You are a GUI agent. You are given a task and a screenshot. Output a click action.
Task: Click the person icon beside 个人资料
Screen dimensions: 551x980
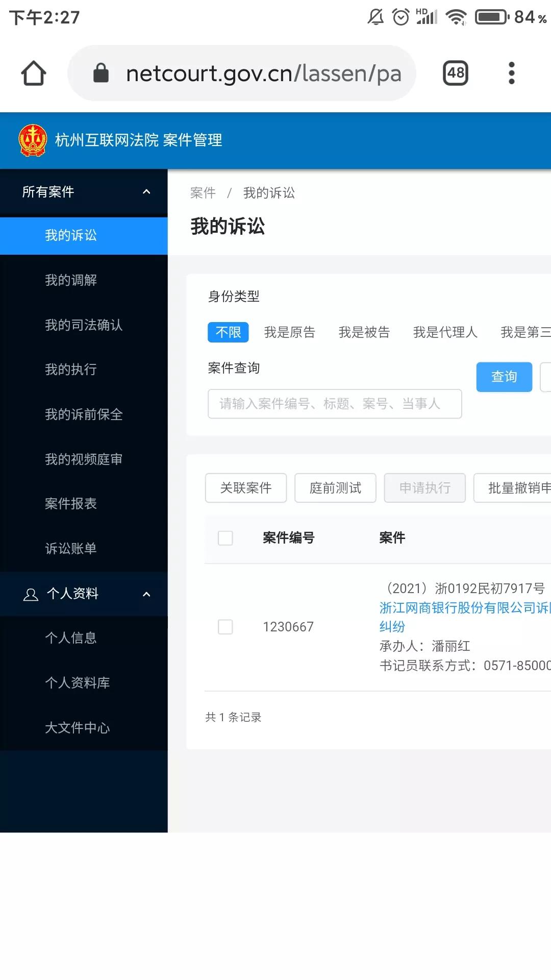pyautogui.click(x=31, y=594)
